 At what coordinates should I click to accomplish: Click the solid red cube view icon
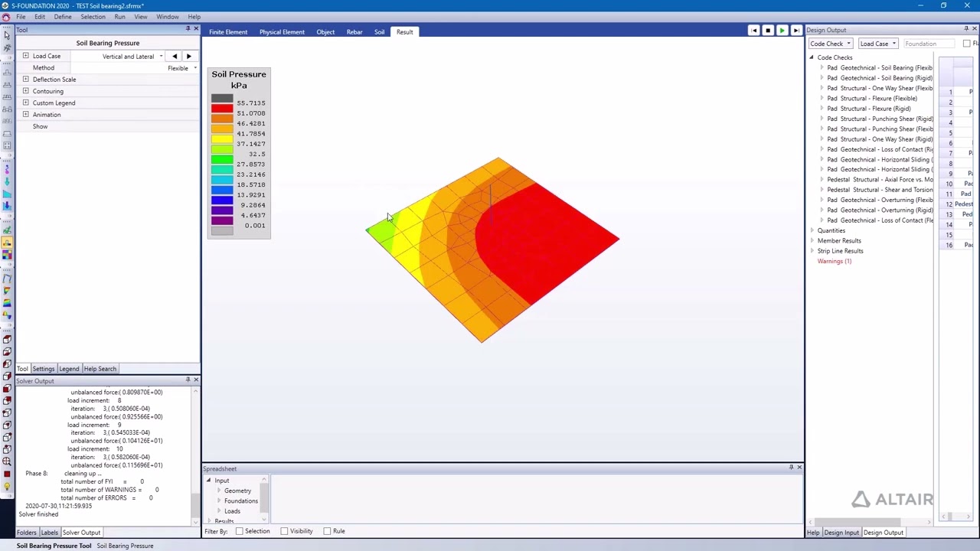(x=7, y=389)
